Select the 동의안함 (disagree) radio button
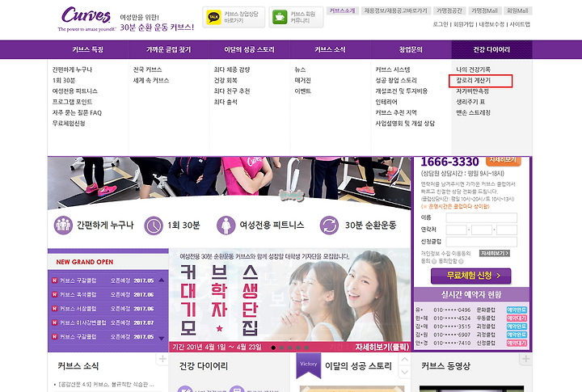The image size is (582, 392). pyautogui.click(x=461, y=261)
